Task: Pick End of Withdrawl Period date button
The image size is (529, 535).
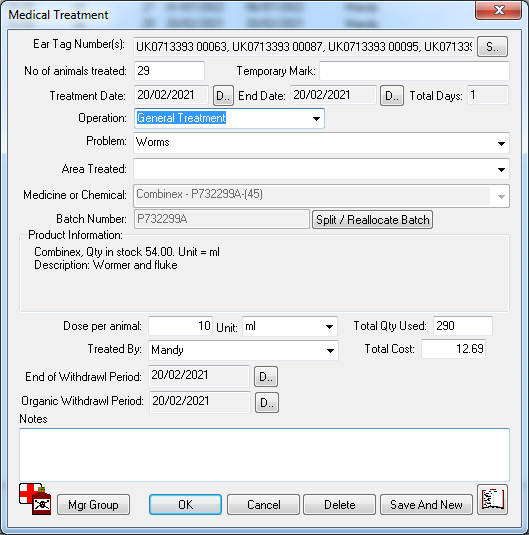Action: (x=266, y=377)
